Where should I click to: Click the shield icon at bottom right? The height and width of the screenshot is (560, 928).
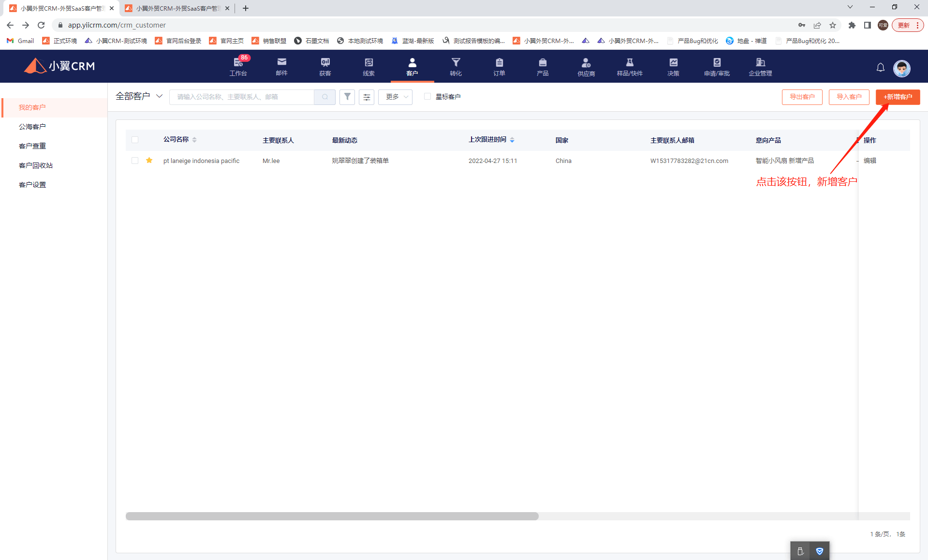click(820, 551)
